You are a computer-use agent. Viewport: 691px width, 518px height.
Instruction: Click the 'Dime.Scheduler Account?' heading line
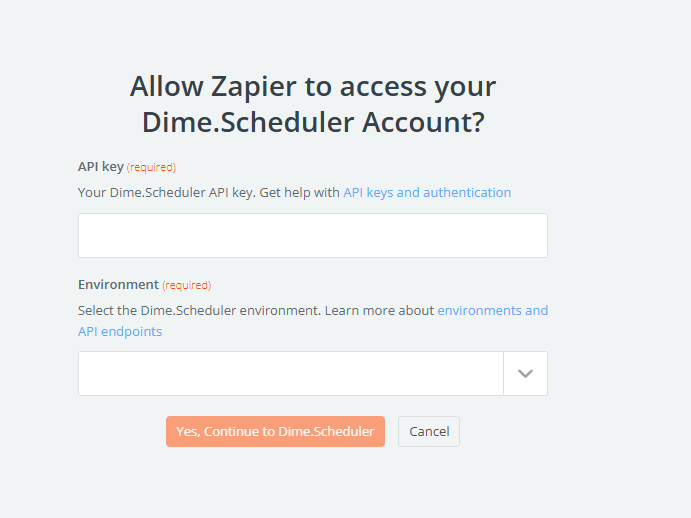(x=312, y=122)
